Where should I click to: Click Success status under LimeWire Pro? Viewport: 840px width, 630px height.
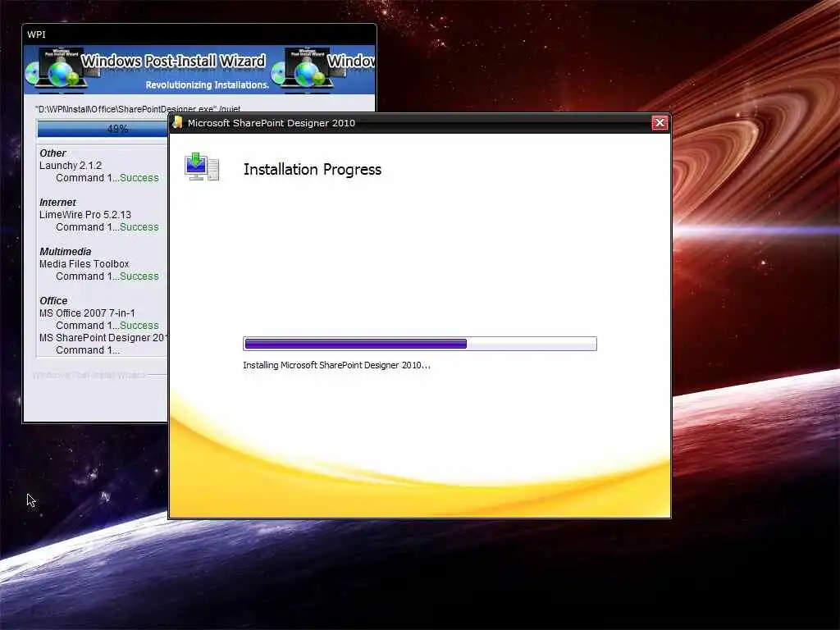tap(139, 227)
